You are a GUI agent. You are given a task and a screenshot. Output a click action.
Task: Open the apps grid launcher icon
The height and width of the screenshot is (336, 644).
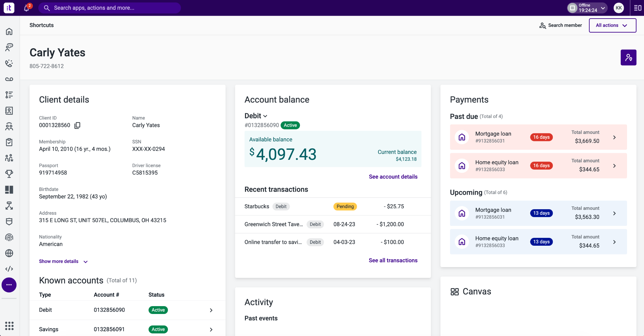(x=9, y=326)
